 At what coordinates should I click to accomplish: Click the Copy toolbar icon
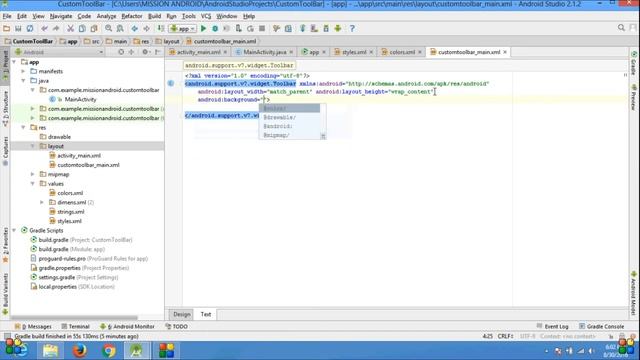point(82,29)
